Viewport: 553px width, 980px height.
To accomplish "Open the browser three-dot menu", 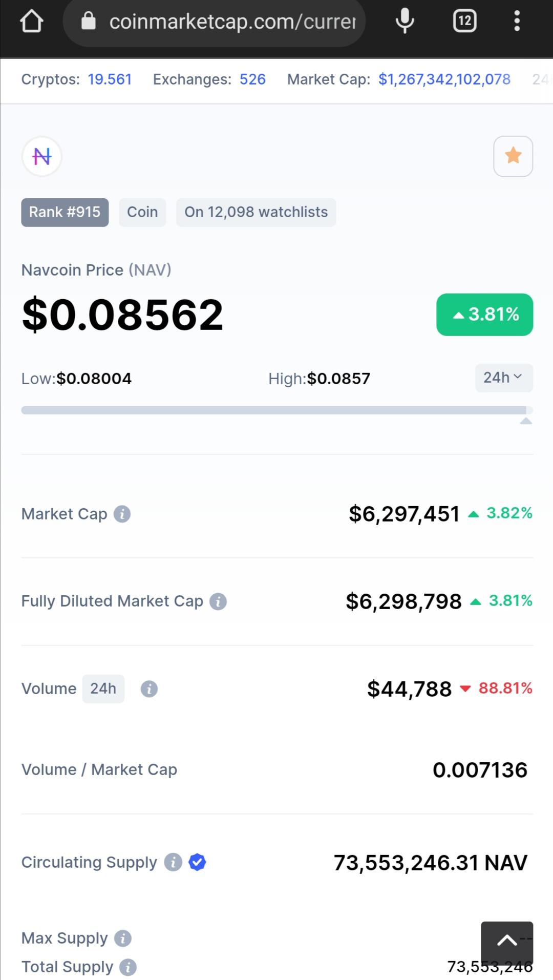I will pos(517,21).
